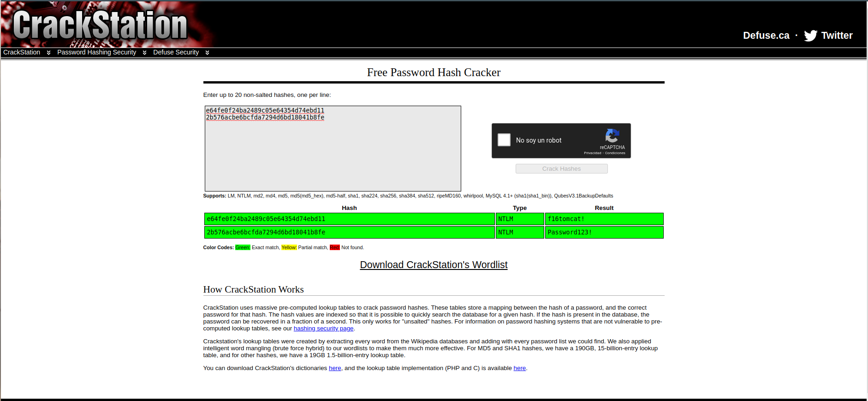868x401 pixels.
Task: Click the reCAPTCHA logo icon
Action: [x=612, y=136]
